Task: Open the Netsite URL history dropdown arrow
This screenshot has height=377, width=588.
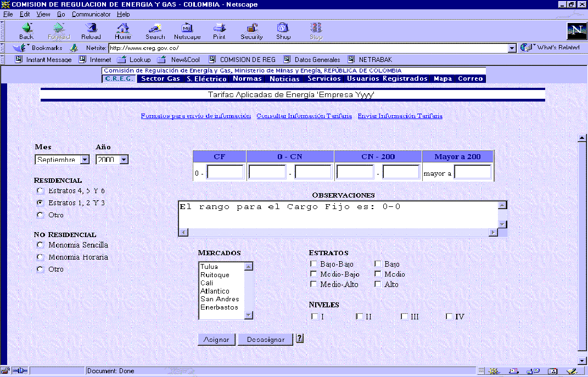Action: (512, 48)
